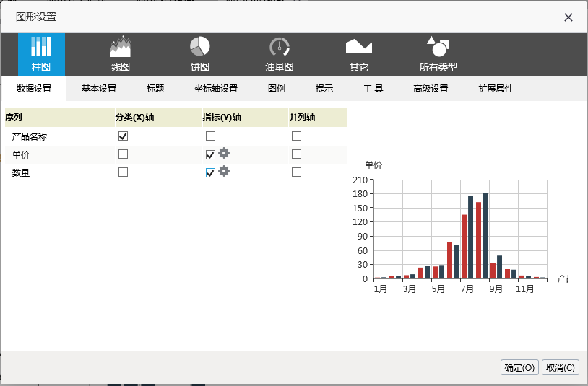The height and width of the screenshot is (386, 588).
Task: Select the 产品名称 series row label
Action: click(30, 136)
